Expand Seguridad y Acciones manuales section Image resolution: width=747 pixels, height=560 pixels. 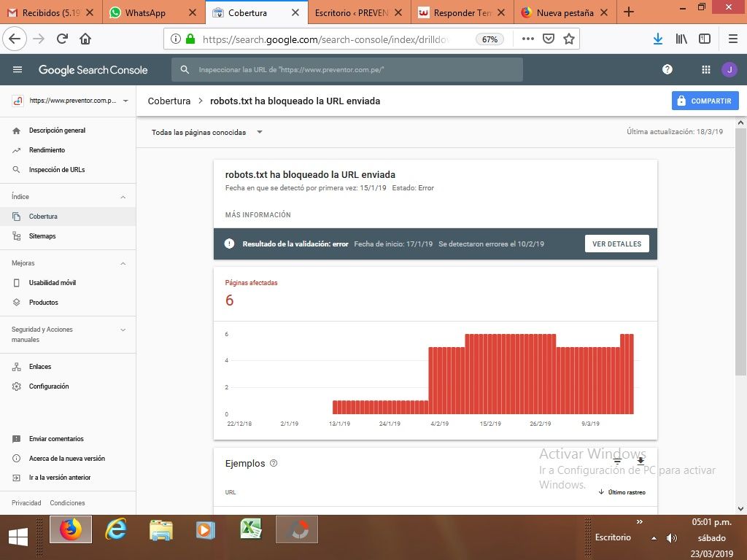pyautogui.click(x=123, y=330)
